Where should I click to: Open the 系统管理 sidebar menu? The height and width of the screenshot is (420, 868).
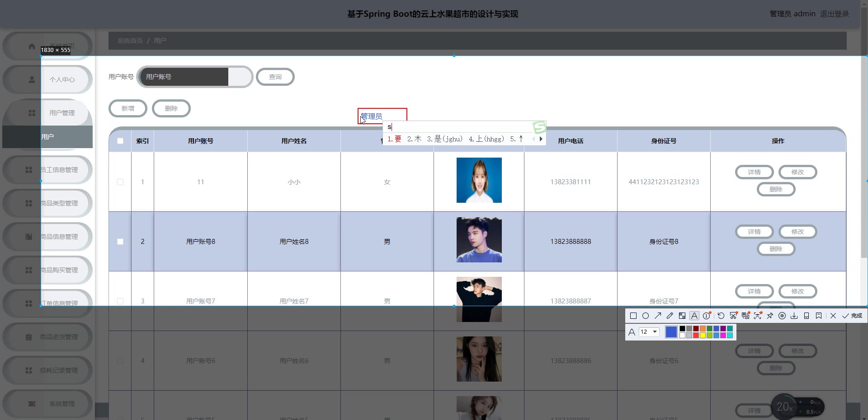pyautogui.click(x=47, y=404)
